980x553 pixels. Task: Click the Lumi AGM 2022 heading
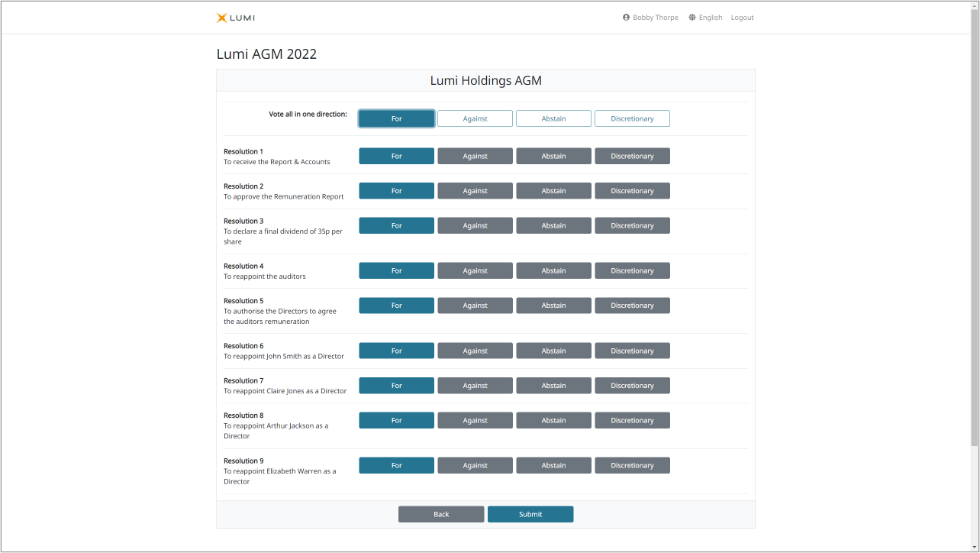click(266, 54)
